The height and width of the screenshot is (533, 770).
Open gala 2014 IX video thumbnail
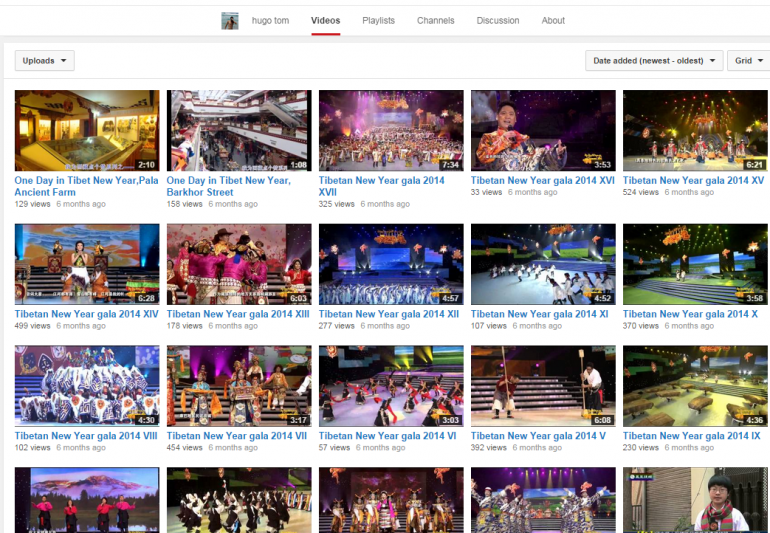tap(695, 386)
